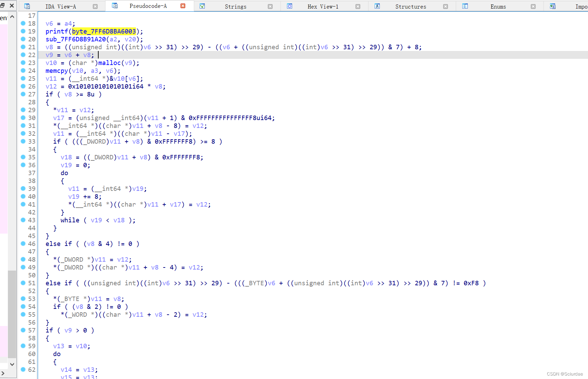Image resolution: width=588 pixels, height=379 pixels.
Task: Toggle breakpoint dot on line 43
Action: pyautogui.click(x=23, y=220)
